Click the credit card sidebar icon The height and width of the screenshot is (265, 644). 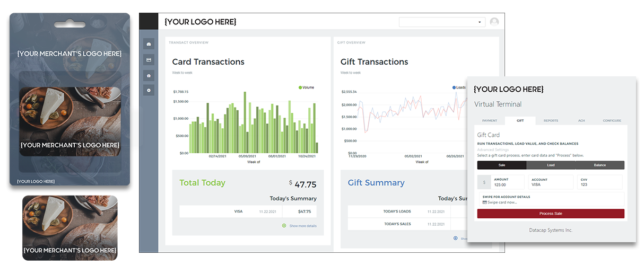(149, 60)
